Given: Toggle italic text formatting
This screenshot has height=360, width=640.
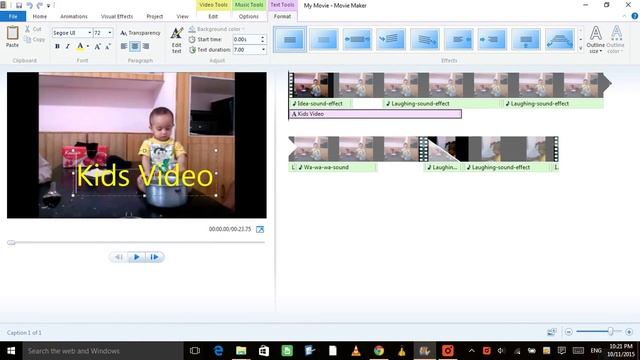Looking at the screenshot, I should [68, 47].
